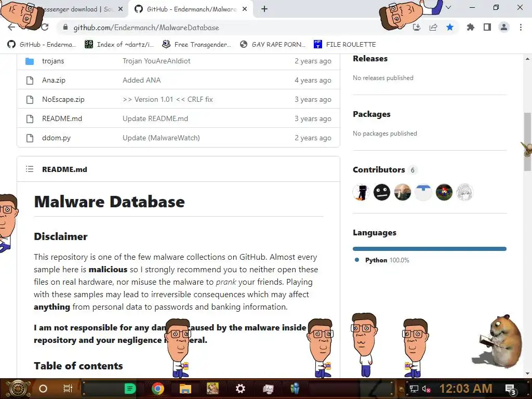Close the messenger download tab
532x399 pixels.
pos(121,9)
